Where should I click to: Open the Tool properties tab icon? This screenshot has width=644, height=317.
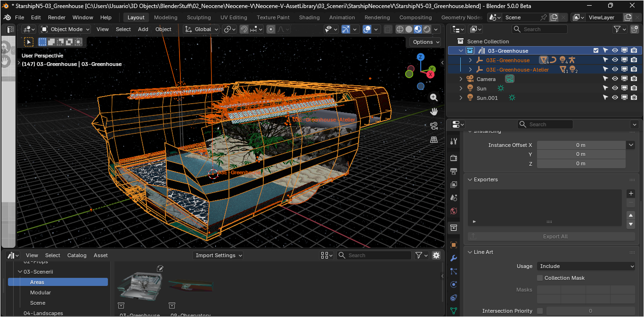(x=454, y=141)
